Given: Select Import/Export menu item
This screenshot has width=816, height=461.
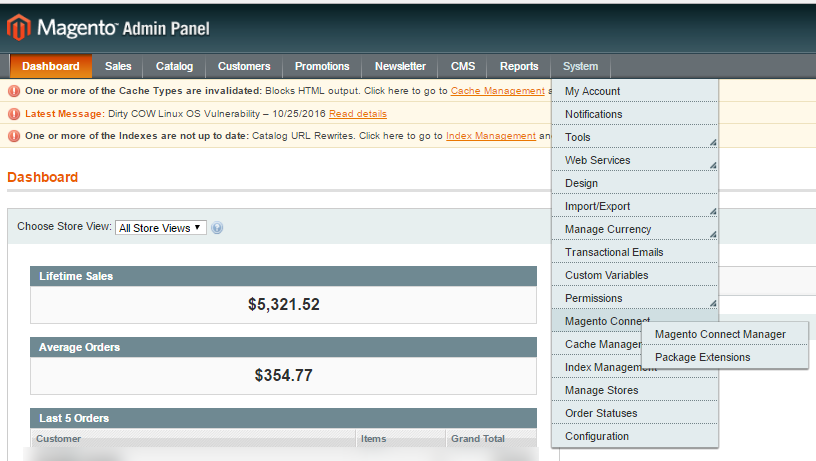Looking at the screenshot, I should 635,206.
